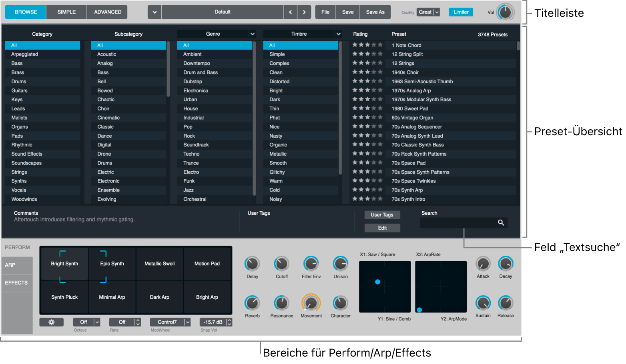Open the EFFECTS tab
The image size is (626, 364).
[16, 283]
